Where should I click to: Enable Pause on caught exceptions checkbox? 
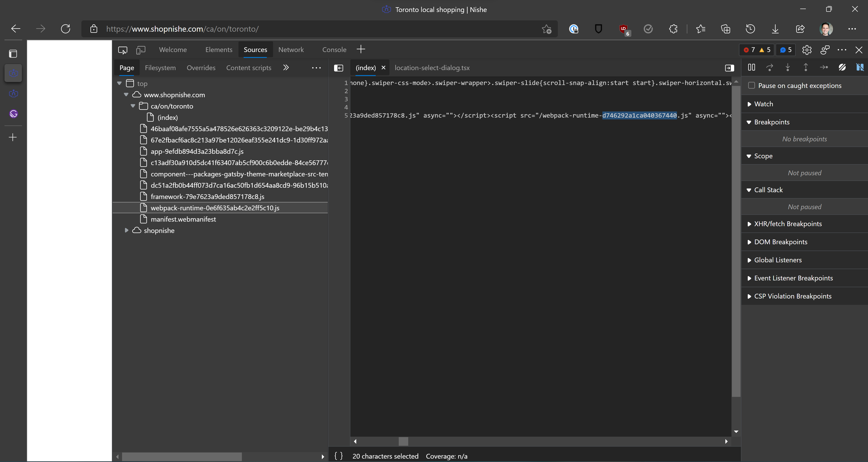tap(751, 85)
